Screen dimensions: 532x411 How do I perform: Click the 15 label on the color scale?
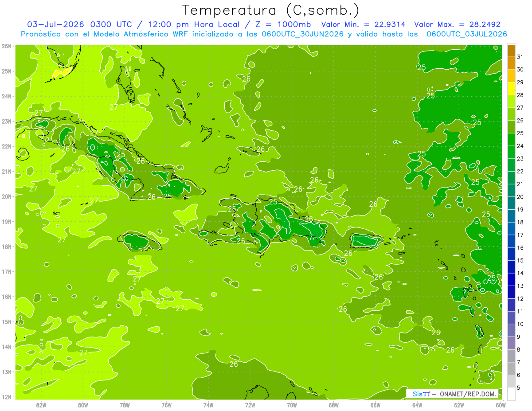coord(520,260)
